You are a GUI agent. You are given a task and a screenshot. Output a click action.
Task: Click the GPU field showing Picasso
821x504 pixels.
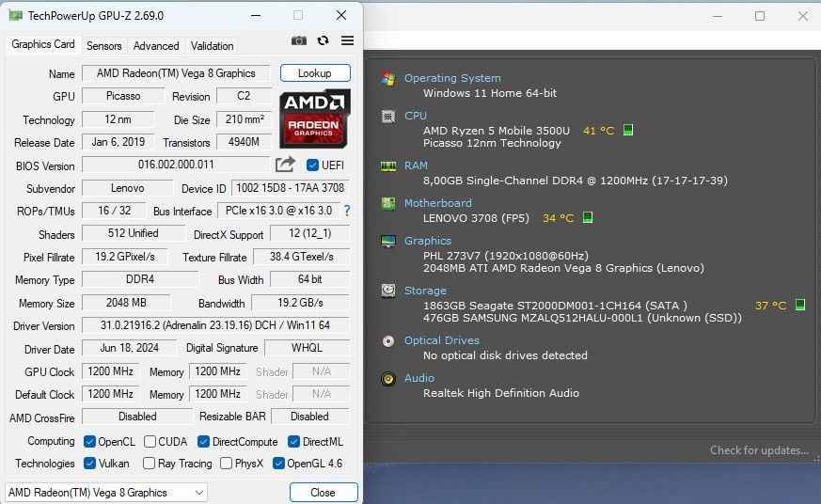pyautogui.click(x=123, y=96)
